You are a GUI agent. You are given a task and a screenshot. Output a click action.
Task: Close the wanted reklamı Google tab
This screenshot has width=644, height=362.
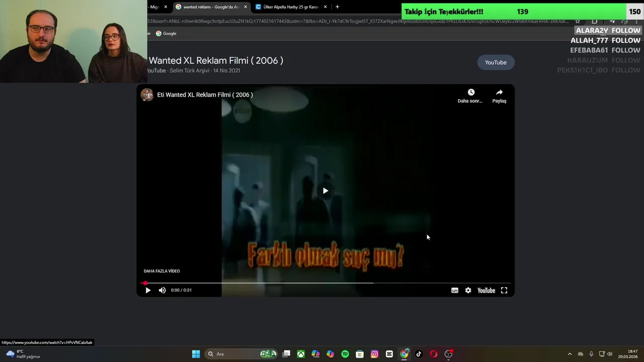click(x=246, y=7)
